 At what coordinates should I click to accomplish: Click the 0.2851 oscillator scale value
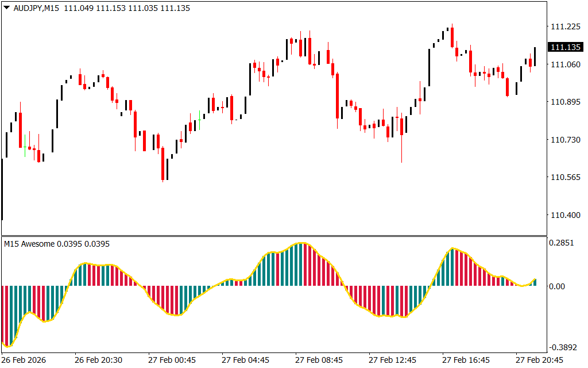[x=563, y=243]
